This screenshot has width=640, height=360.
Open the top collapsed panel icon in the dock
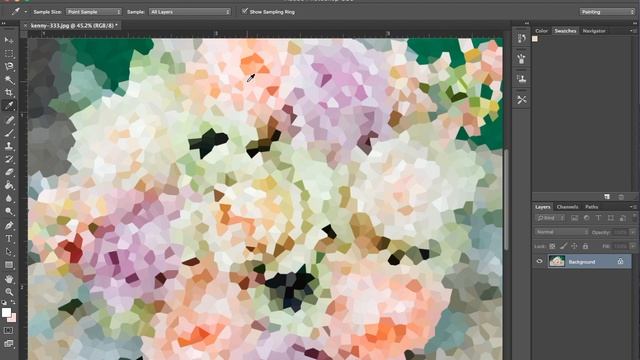click(521, 38)
